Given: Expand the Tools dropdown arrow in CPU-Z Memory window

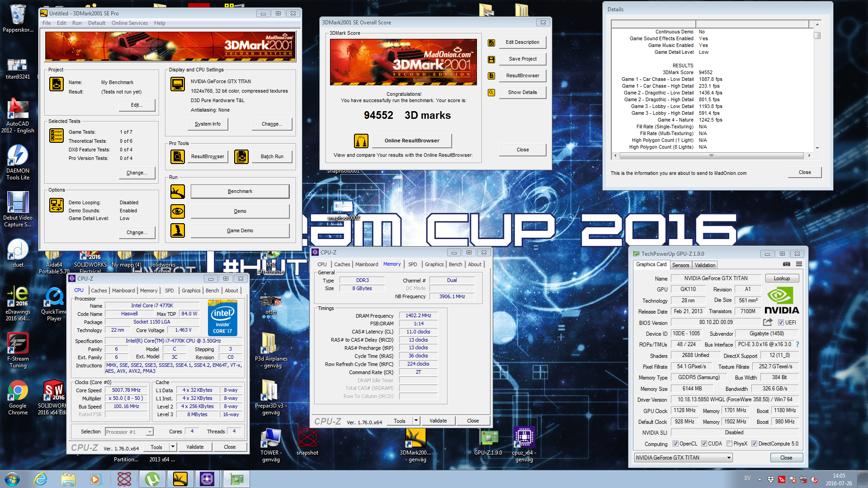Looking at the screenshot, I should click(416, 421).
